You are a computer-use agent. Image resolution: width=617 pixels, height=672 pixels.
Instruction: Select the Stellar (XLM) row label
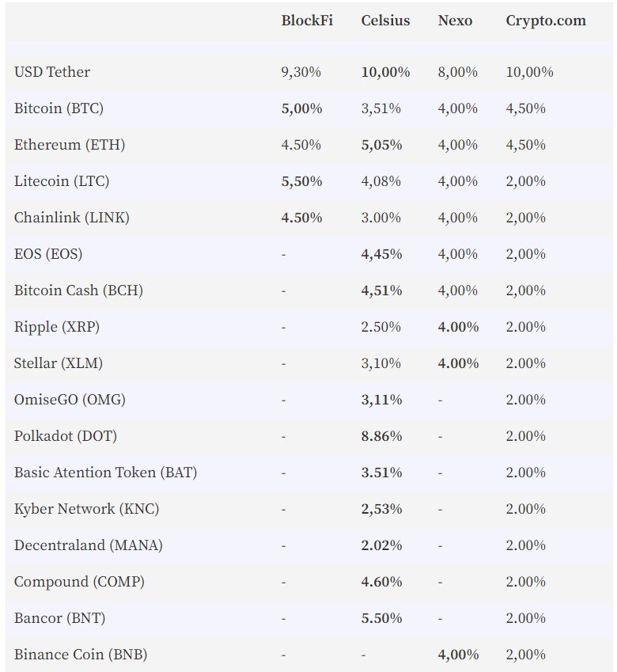[59, 363]
